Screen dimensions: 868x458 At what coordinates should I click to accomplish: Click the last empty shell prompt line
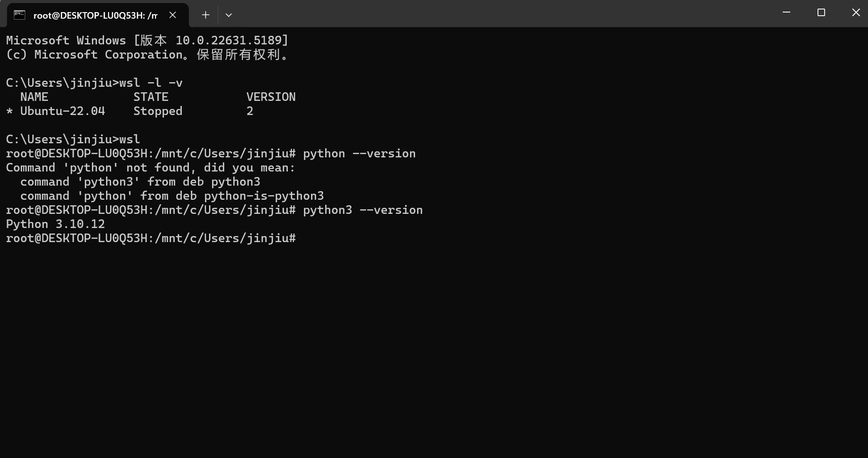(x=151, y=238)
